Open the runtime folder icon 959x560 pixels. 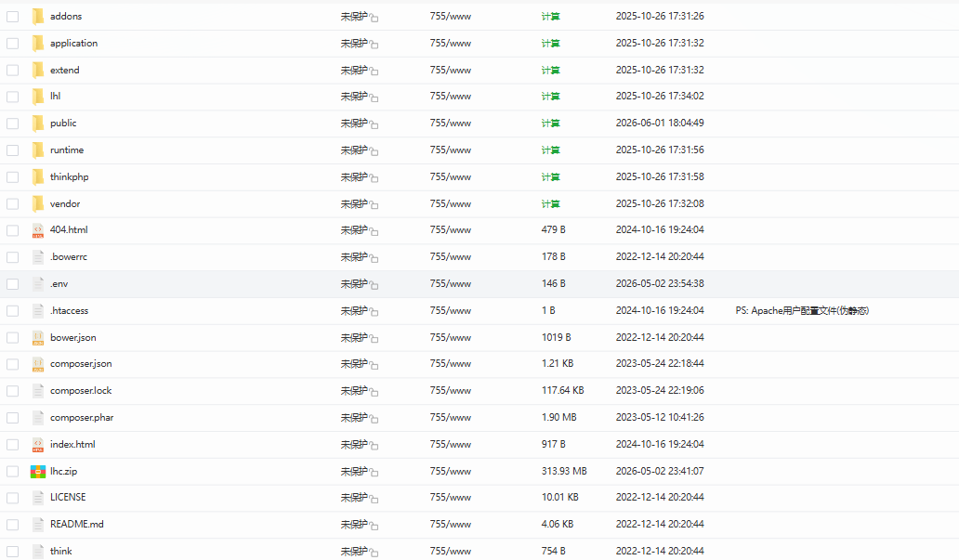click(x=38, y=150)
